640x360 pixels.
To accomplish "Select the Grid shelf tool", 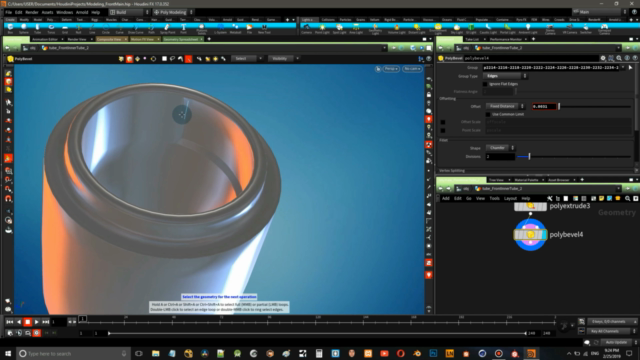I will pos(65,29).
